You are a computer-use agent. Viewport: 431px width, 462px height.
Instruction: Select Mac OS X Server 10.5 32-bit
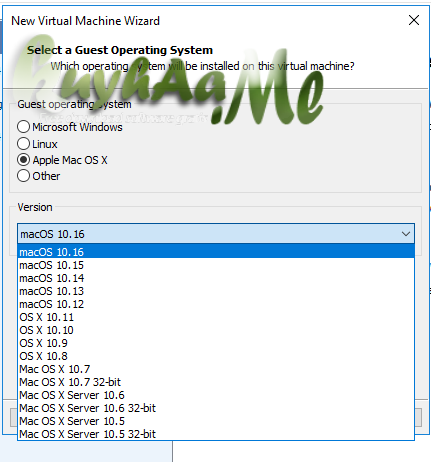(216, 434)
